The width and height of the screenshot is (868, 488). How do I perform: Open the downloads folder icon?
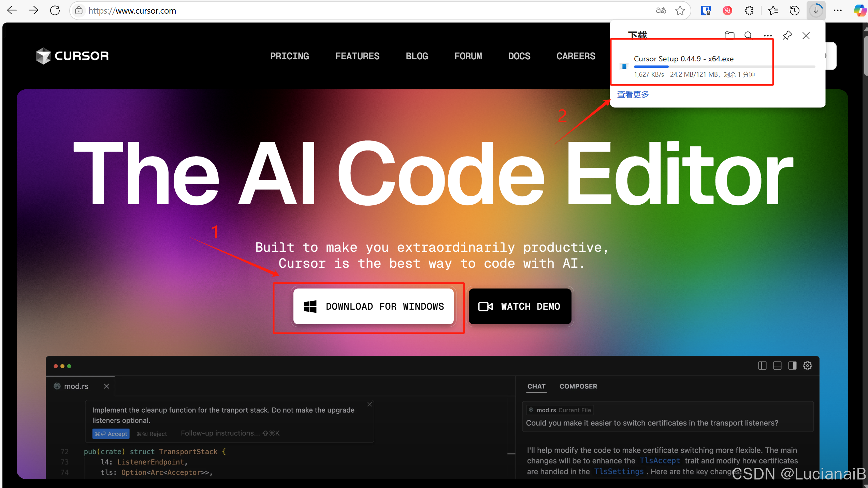(x=729, y=35)
